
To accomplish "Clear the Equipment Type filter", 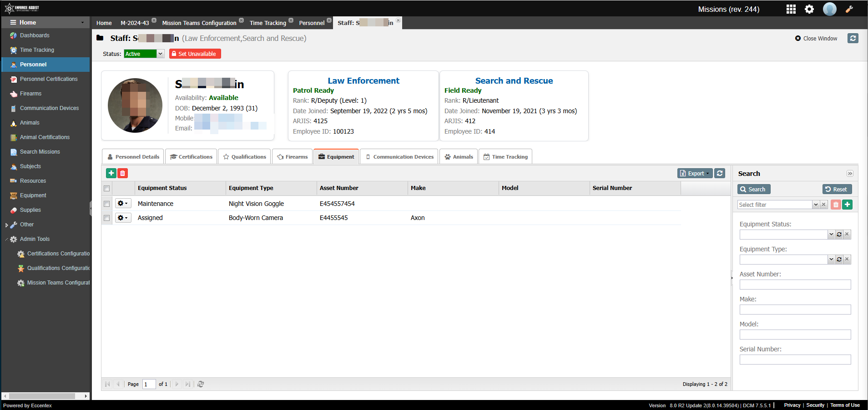I will point(847,260).
